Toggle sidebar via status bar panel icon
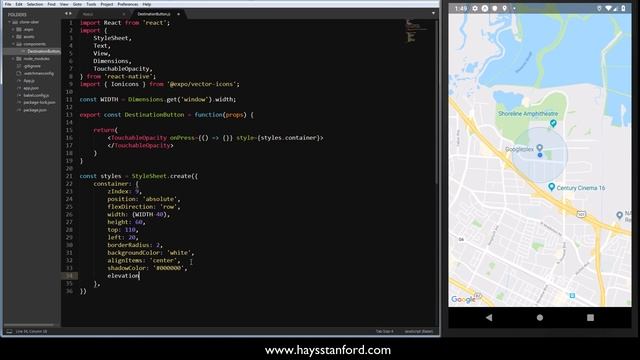 9,331
